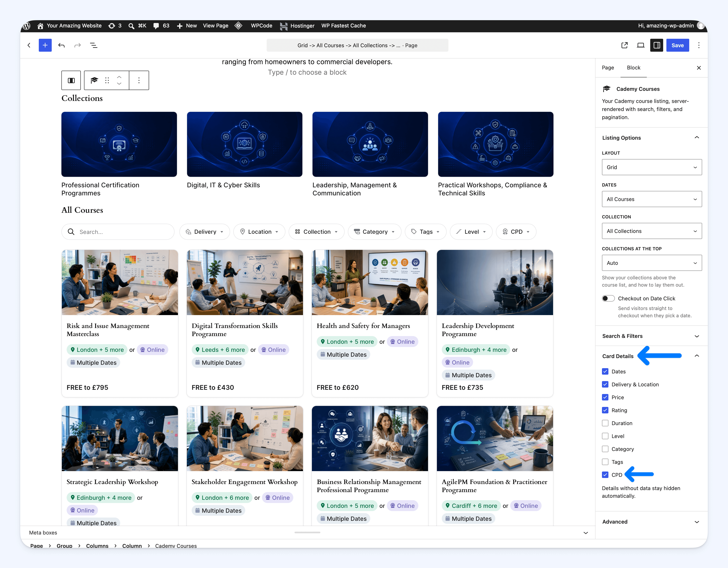Enable the Category checkbox

(x=605, y=449)
